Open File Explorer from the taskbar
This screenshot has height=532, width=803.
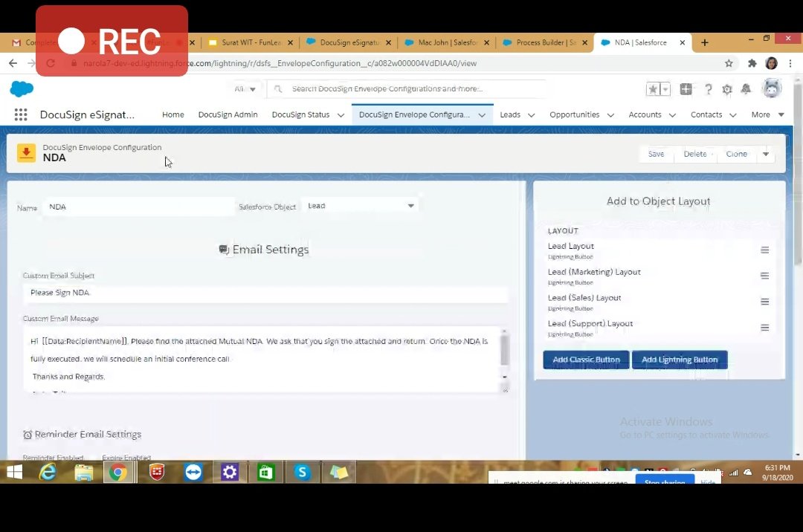84,472
